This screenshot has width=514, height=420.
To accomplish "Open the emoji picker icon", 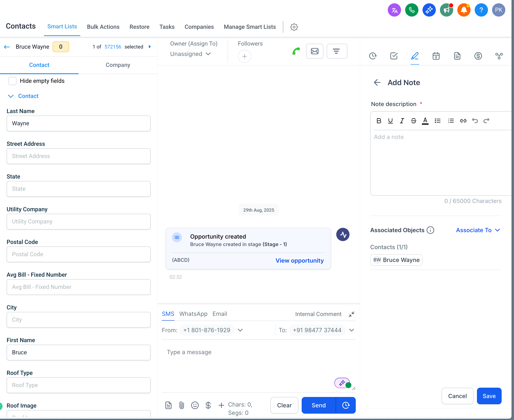I will pos(195,405).
